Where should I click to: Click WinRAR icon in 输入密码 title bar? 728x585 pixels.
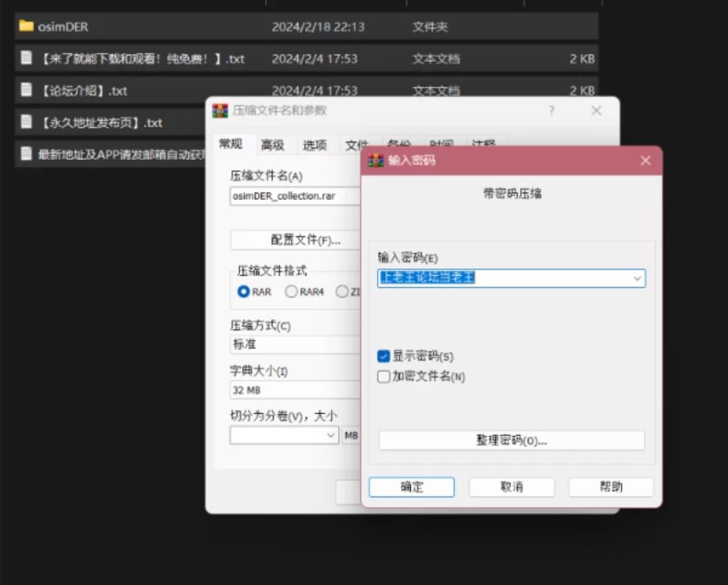pos(375,161)
